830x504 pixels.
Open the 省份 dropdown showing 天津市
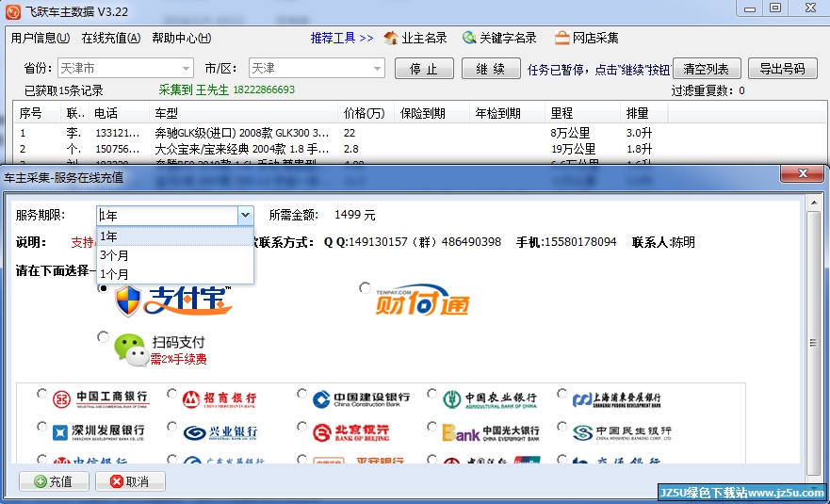click(x=125, y=68)
